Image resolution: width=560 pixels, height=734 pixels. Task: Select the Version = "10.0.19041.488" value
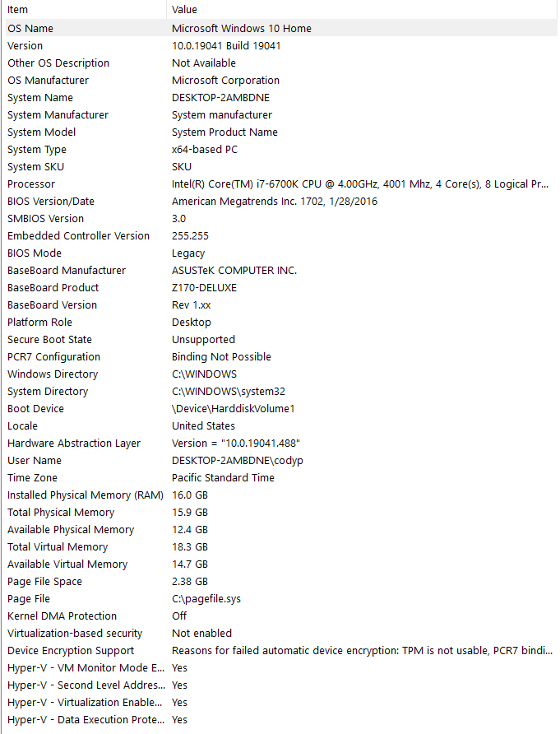(236, 444)
